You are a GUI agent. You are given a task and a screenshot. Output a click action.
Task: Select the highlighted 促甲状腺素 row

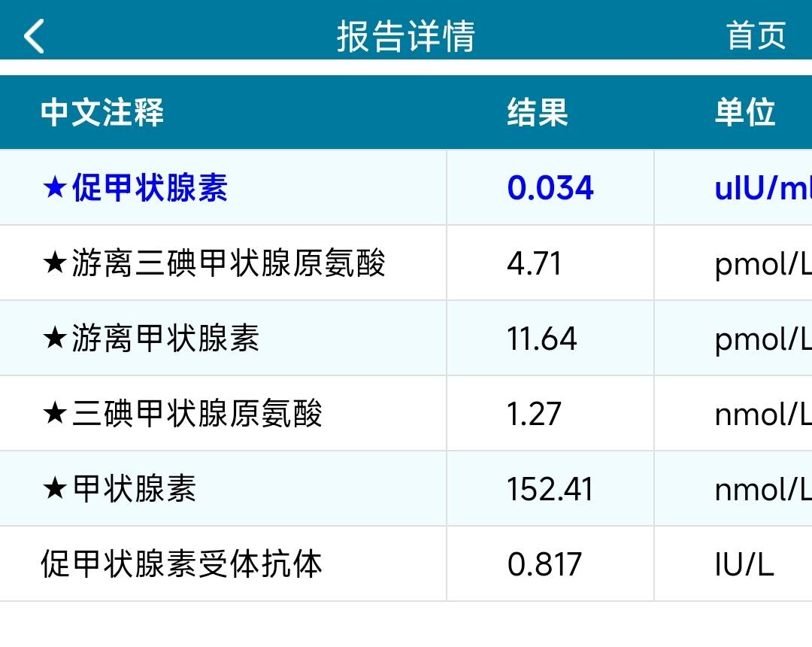[x=226, y=187]
